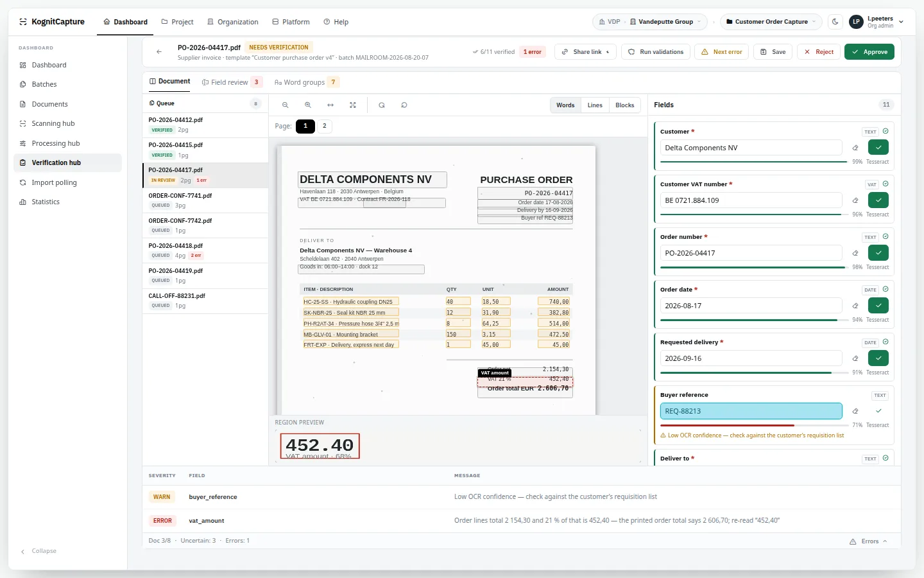Open Statistics in the sidebar

point(67,202)
